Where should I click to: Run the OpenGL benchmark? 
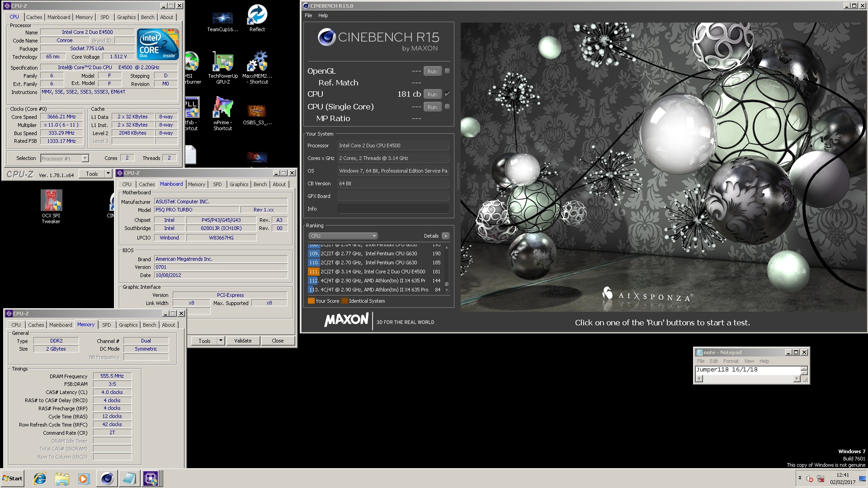432,71
